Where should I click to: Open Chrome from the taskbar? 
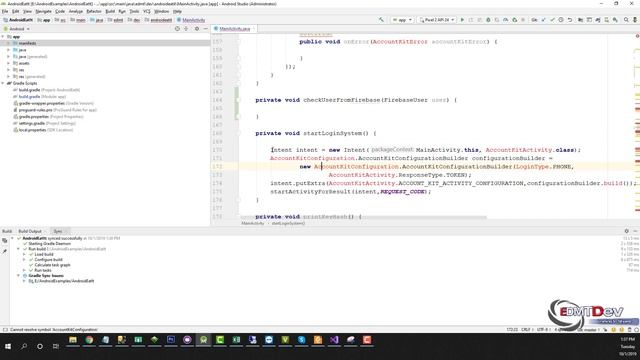point(89,340)
